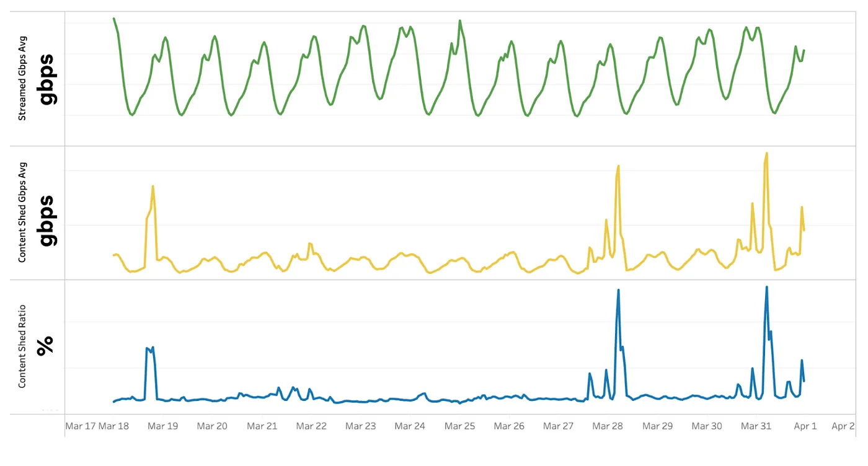Select Mar 20 on the time axis

[x=212, y=426]
